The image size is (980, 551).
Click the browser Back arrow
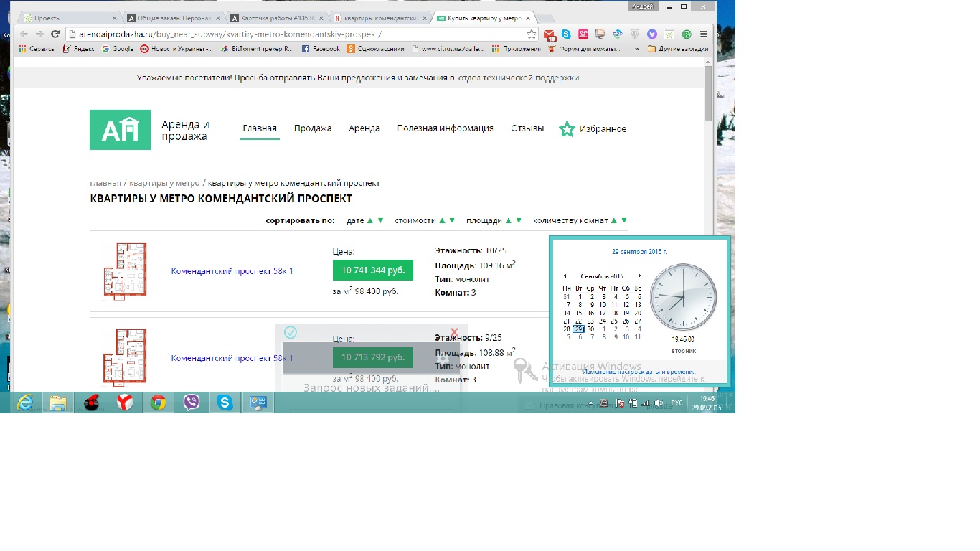[x=24, y=34]
